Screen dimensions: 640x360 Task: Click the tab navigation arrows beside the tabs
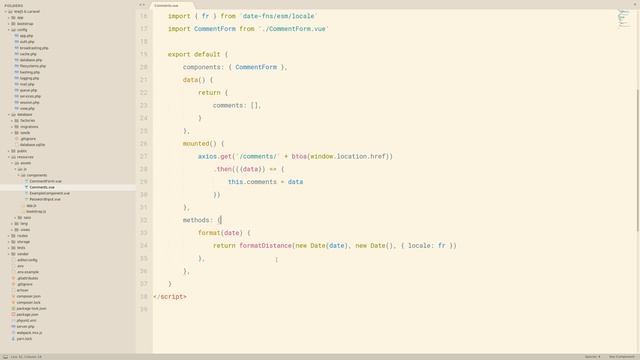click(x=142, y=5)
